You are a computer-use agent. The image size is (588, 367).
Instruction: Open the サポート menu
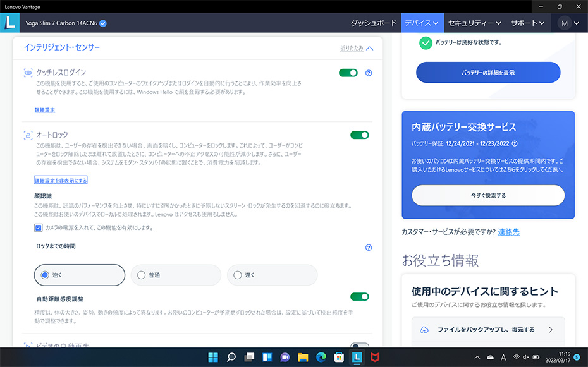click(x=527, y=23)
